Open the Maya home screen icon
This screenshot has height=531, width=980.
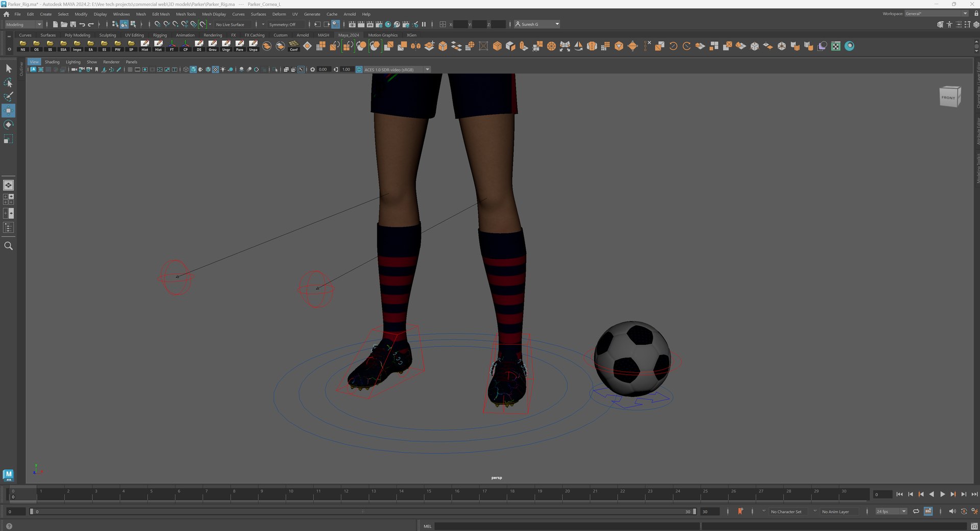pyautogui.click(x=7, y=14)
